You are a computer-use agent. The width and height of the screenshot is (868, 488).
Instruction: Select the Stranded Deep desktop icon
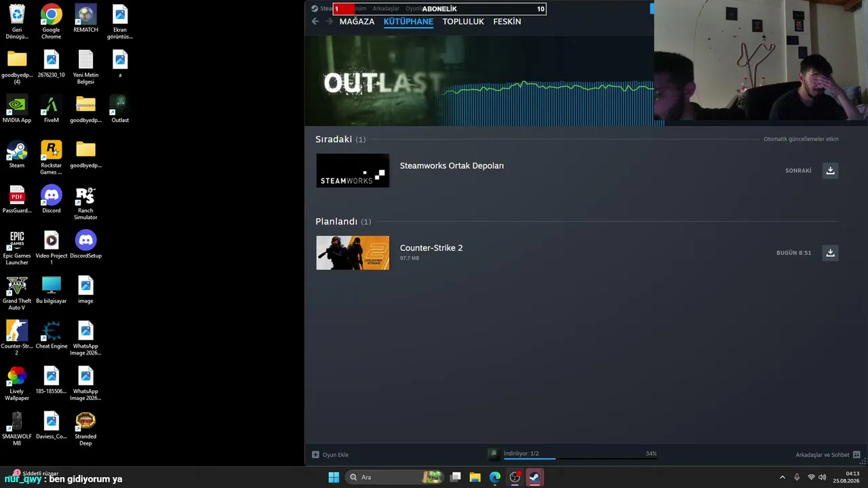[x=85, y=429]
